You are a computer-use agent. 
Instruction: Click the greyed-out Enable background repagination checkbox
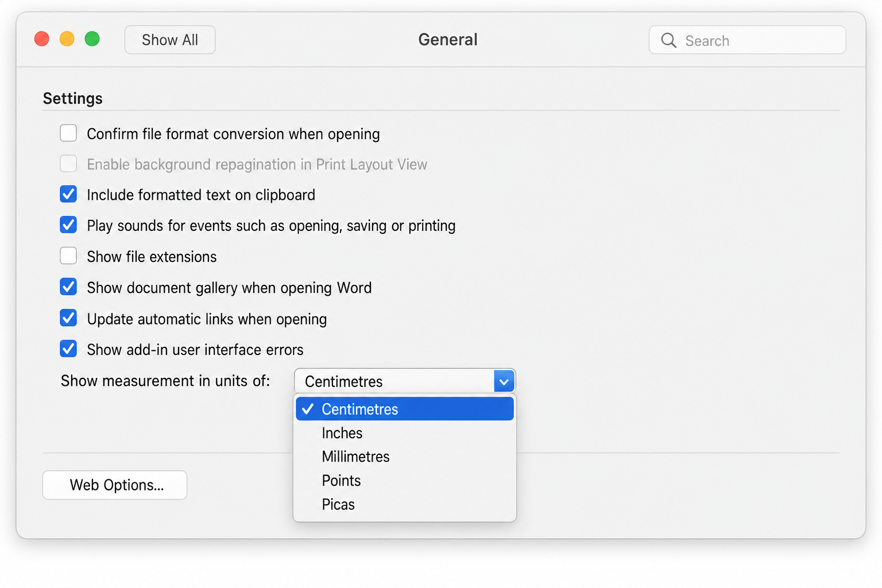[68, 164]
